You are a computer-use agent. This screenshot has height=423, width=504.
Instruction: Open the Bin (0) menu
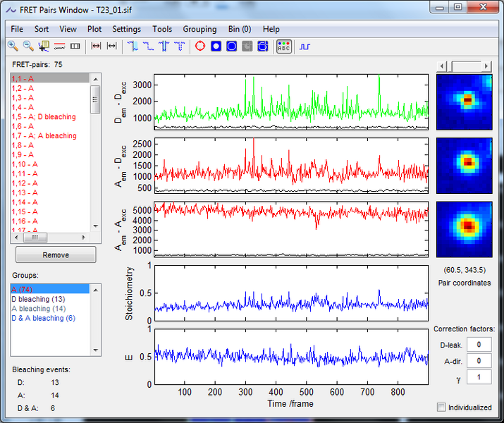[x=239, y=29]
